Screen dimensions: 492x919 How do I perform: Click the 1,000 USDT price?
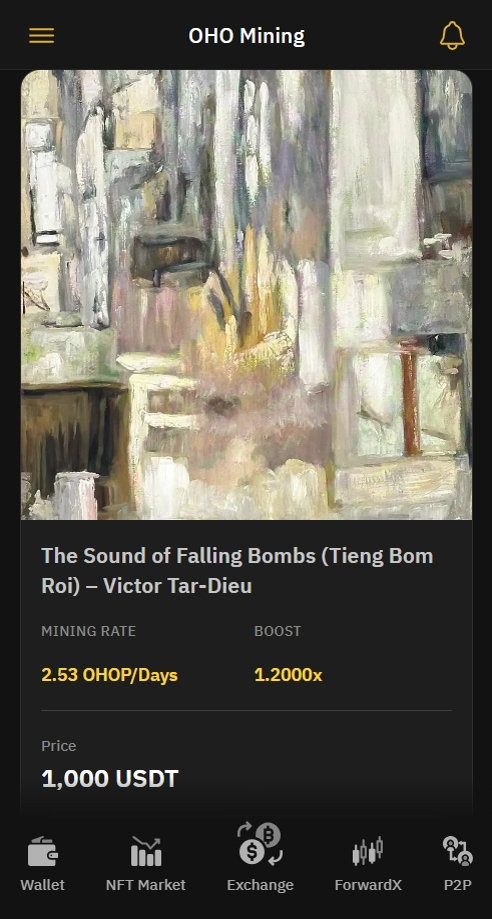click(x=110, y=779)
